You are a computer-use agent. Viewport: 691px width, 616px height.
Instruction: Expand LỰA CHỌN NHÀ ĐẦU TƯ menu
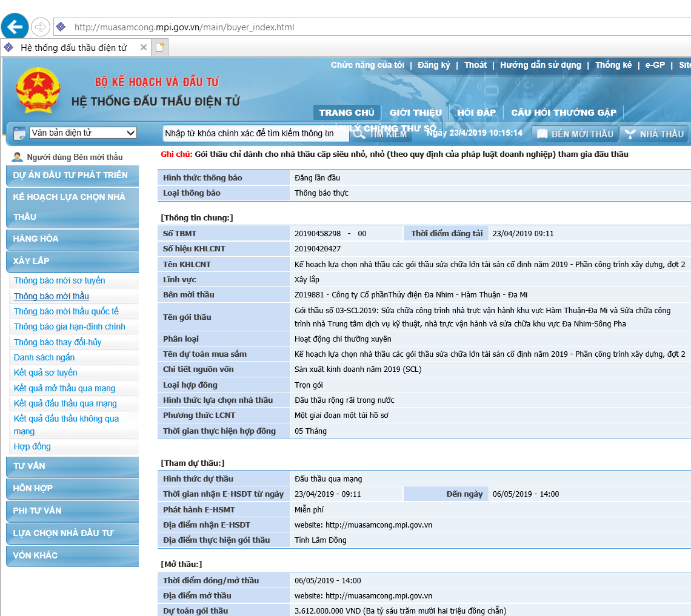click(72, 534)
